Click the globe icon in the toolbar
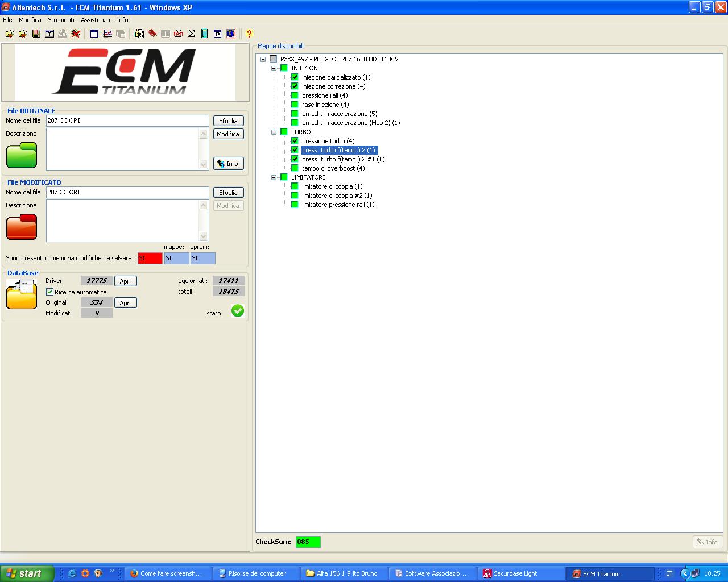Screen dimensions: 728x582 pos(230,34)
